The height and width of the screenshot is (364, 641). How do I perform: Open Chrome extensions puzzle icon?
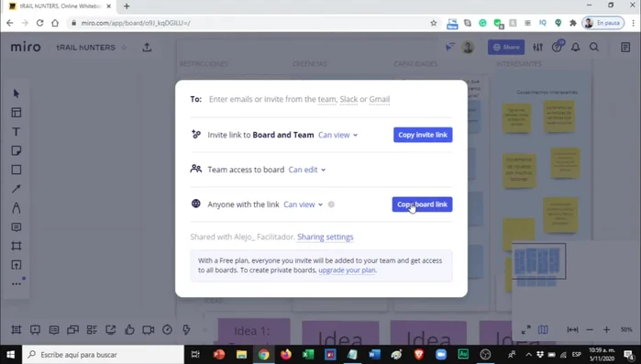[573, 23]
